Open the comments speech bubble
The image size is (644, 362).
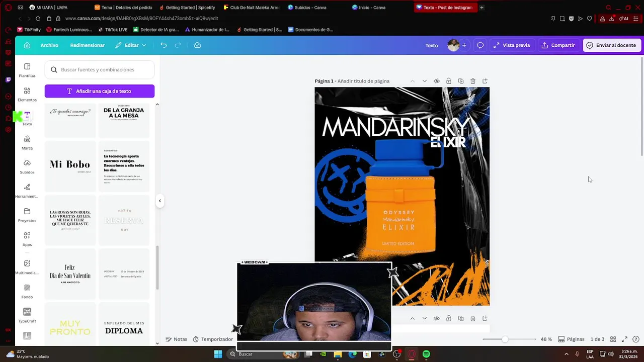click(x=480, y=45)
